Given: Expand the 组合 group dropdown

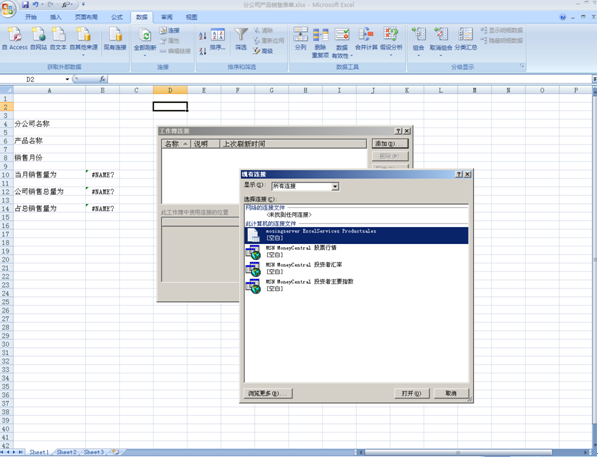Looking at the screenshot, I should point(418,56).
